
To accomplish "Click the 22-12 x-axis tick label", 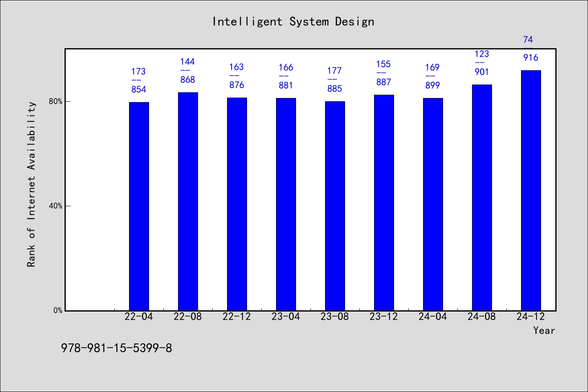I will coord(237,316).
